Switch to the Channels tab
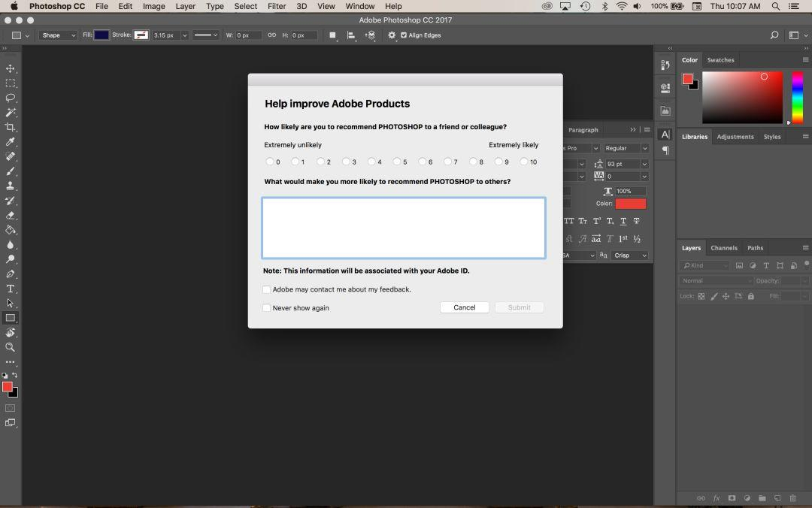 pos(723,248)
